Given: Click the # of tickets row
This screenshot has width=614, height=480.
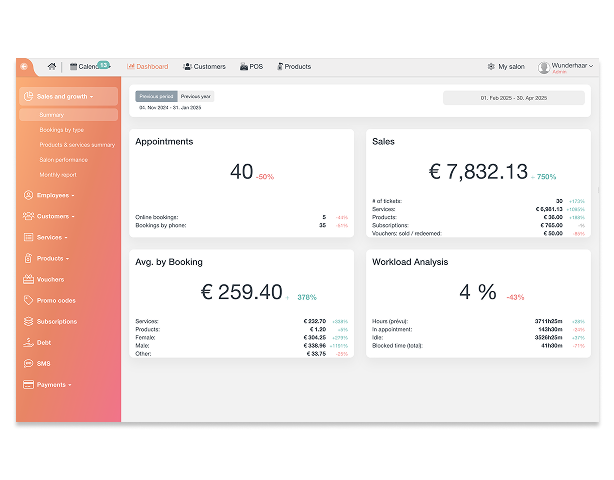Looking at the screenshot, I should (478, 201).
